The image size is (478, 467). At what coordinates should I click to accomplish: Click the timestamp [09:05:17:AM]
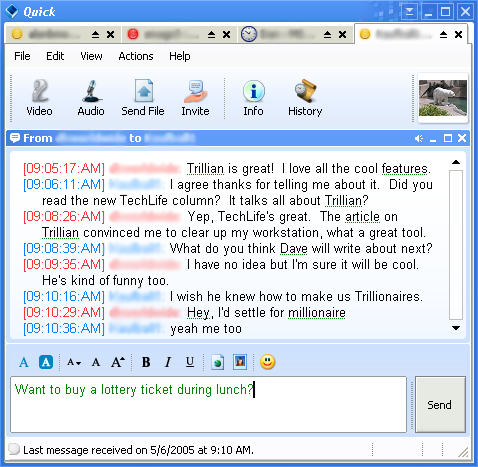(x=64, y=168)
